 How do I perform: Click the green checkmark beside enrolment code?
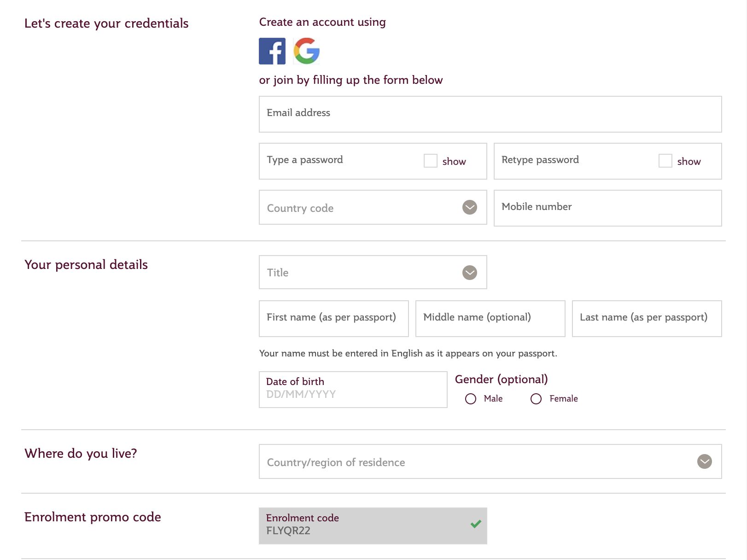pos(476,524)
